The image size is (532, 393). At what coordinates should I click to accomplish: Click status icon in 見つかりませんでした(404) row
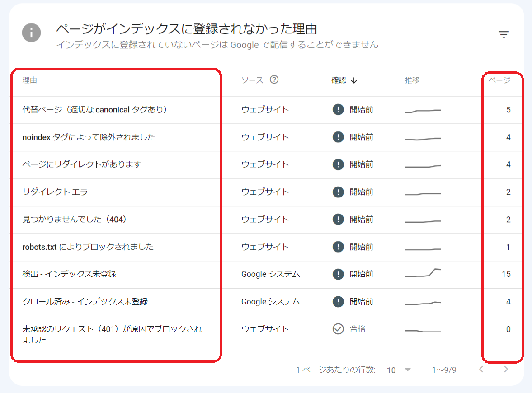(338, 220)
